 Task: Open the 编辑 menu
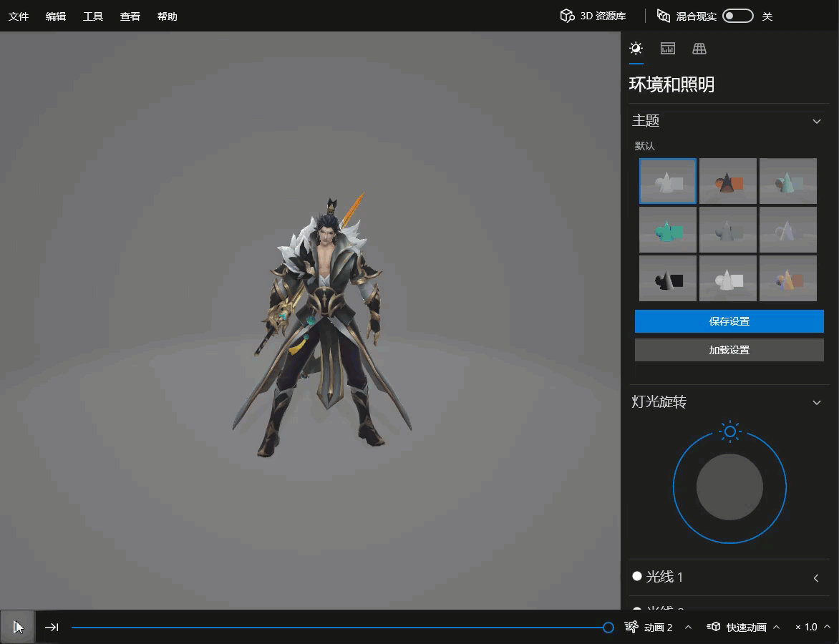click(56, 16)
